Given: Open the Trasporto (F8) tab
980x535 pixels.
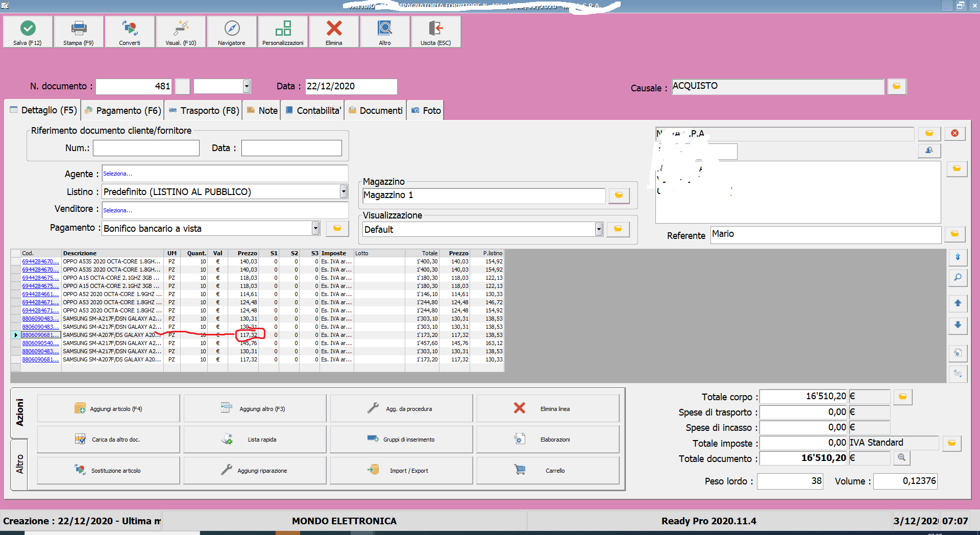Looking at the screenshot, I should 203,110.
